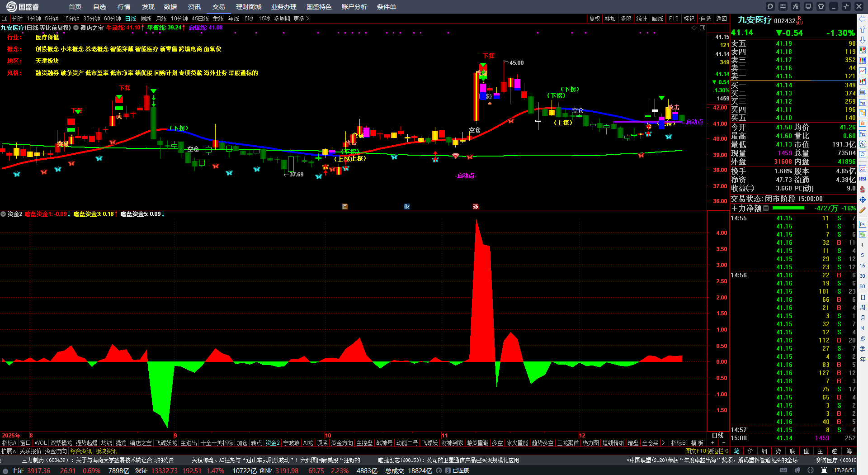Click the zoom out minus button
Viewport: 868px width, 475px height.
click(x=723, y=443)
